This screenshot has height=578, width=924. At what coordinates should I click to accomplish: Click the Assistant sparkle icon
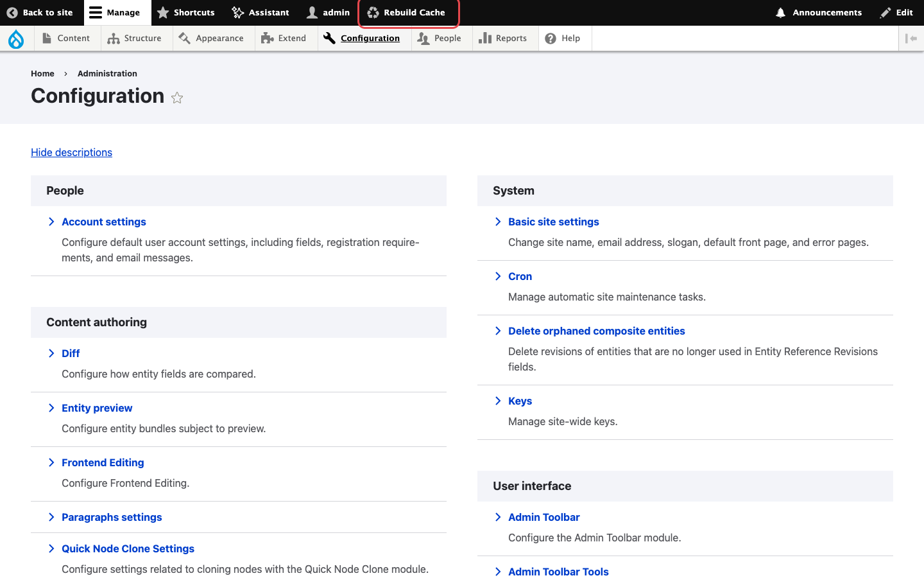[x=238, y=12]
